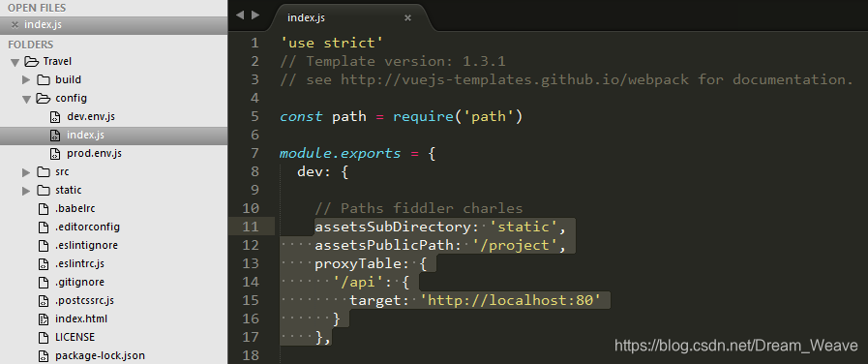Click the Travel folder icon
The height and width of the screenshot is (364, 868).
(32, 62)
